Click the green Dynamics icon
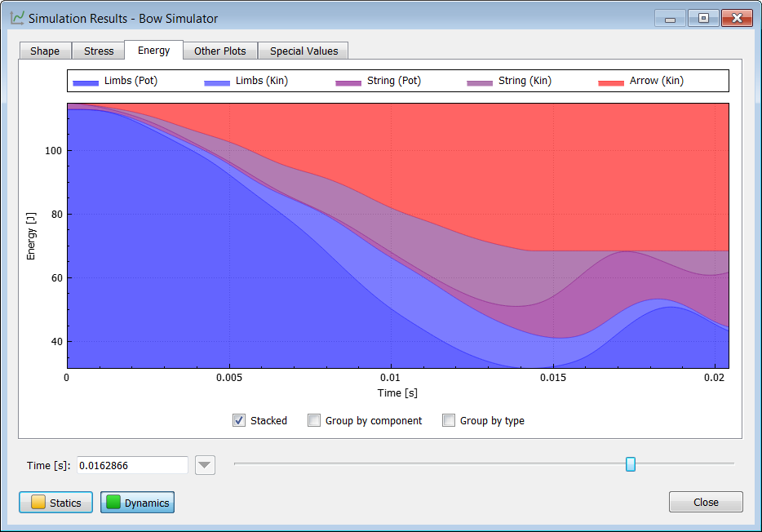 [x=113, y=502]
